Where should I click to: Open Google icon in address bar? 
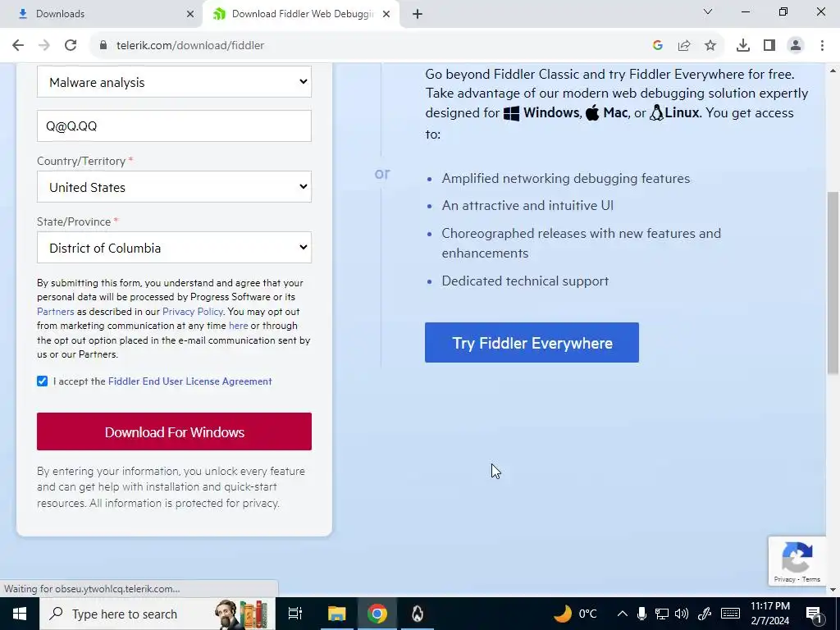658,45
